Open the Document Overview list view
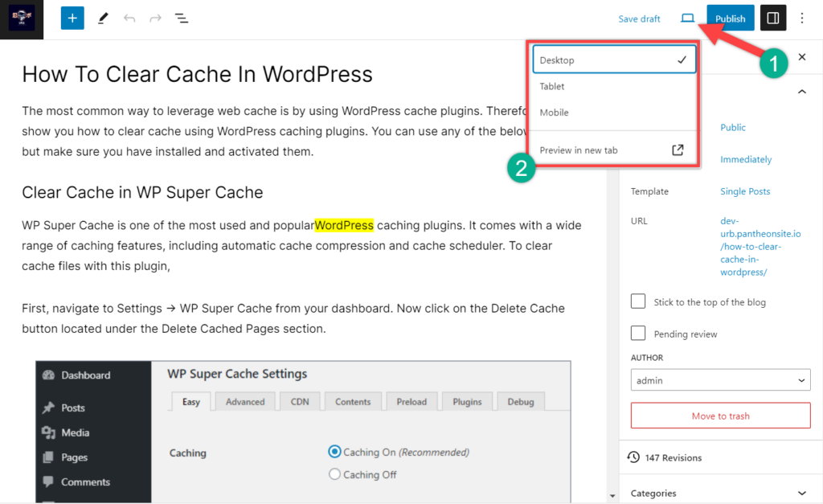This screenshot has height=504, width=823. 181,17
